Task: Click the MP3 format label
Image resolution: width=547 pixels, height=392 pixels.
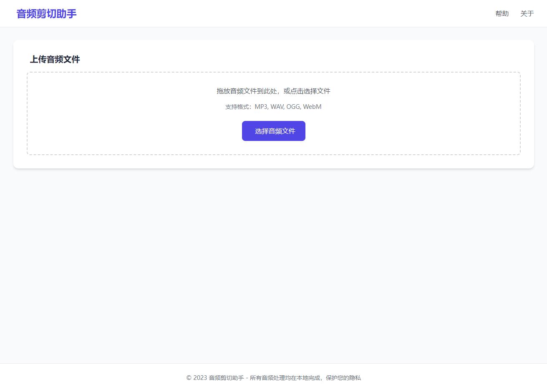Action: pyautogui.click(x=261, y=107)
